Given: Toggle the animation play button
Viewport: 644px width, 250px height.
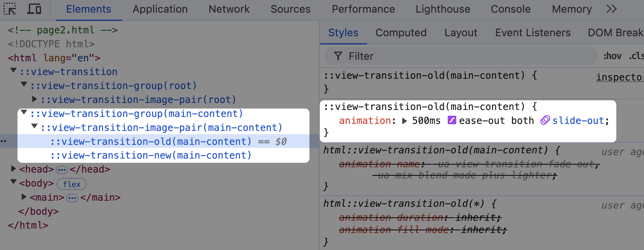Looking at the screenshot, I should point(404,120).
